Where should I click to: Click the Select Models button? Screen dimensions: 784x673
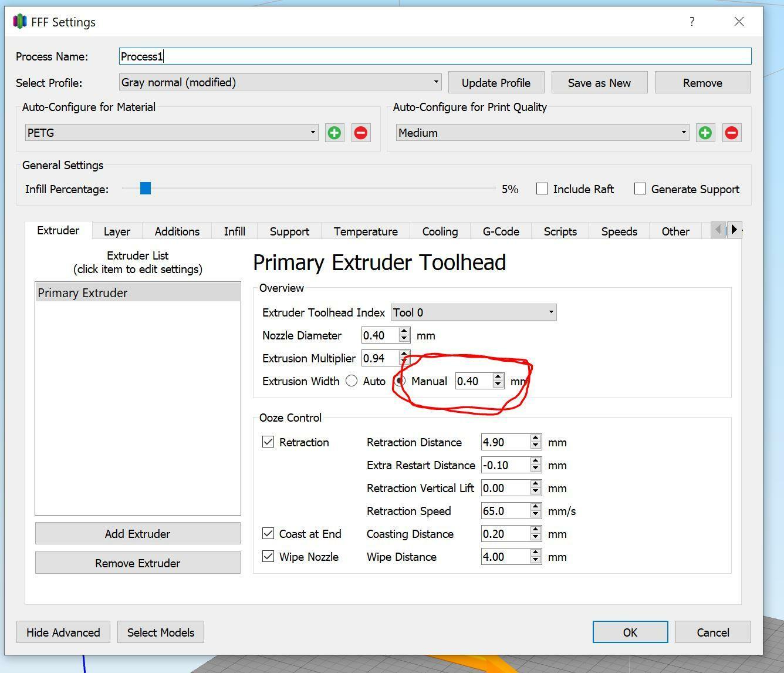point(161,632)
